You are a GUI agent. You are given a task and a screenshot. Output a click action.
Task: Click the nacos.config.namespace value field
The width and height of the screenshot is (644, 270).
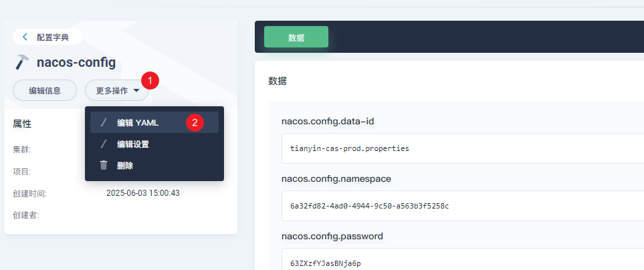click(x=461, y=206)
